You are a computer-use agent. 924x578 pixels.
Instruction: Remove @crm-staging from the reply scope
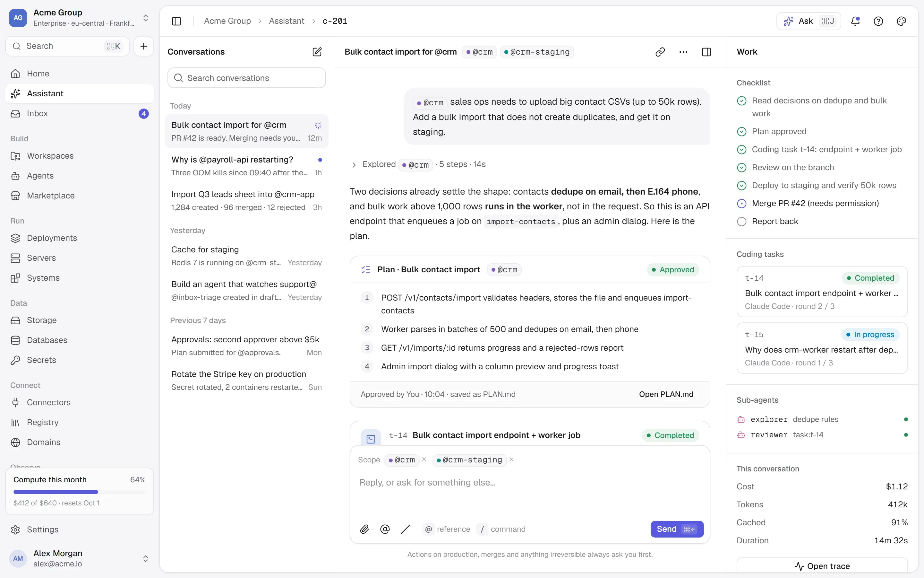[x=511, y=460]
